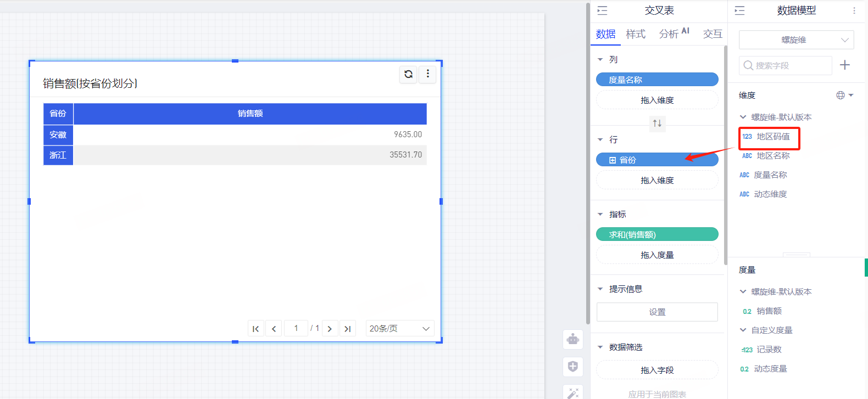The image size is (868, 399).
Task: Click the 设置 button under 提示信息
Action: [657, 312]
